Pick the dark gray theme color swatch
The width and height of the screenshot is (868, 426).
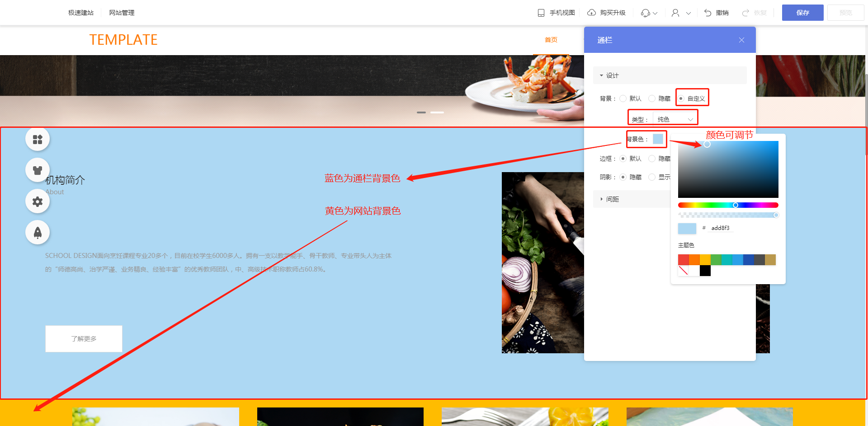tap(759, 260)
